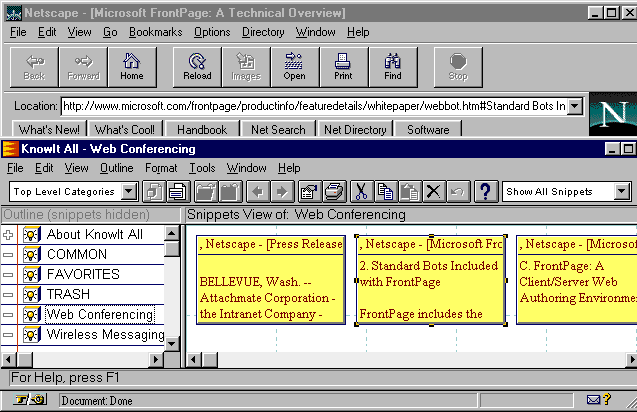637x412 pixels.
Task: Select the Wireless Messaging outline item
Action: [105, 335]
